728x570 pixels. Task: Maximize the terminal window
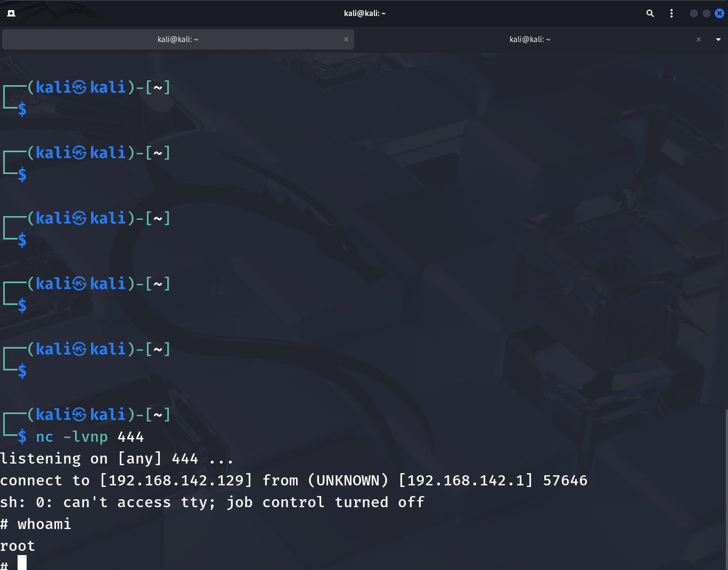pyautogui.click(x=706, y=13)
